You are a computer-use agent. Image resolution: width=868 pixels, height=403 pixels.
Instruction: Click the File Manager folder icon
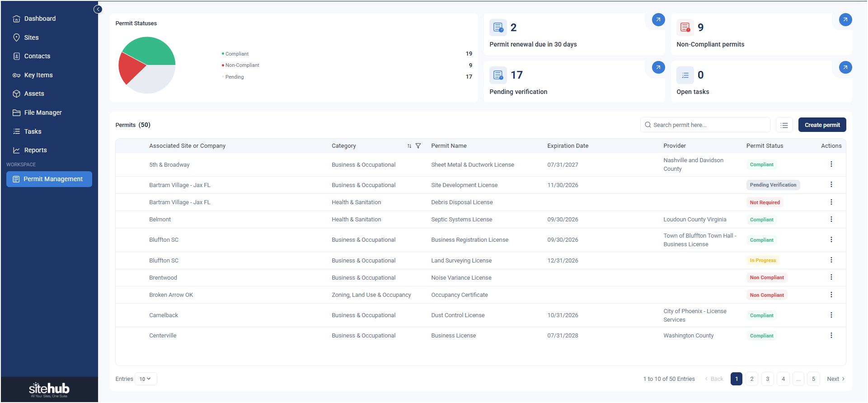16,112
